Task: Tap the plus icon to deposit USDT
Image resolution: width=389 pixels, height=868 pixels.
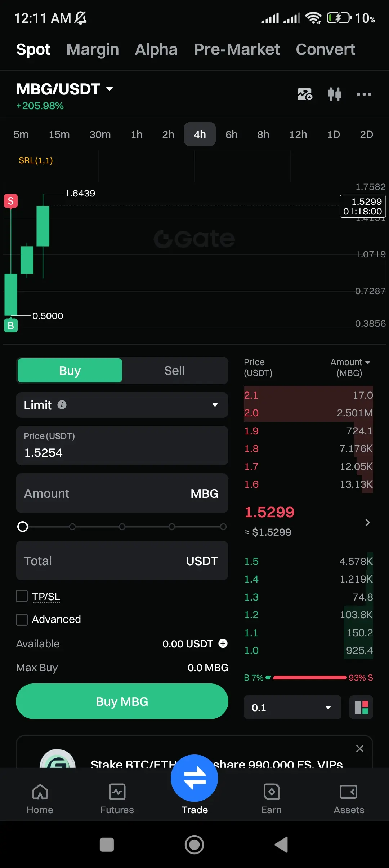Action: point(223,643)
